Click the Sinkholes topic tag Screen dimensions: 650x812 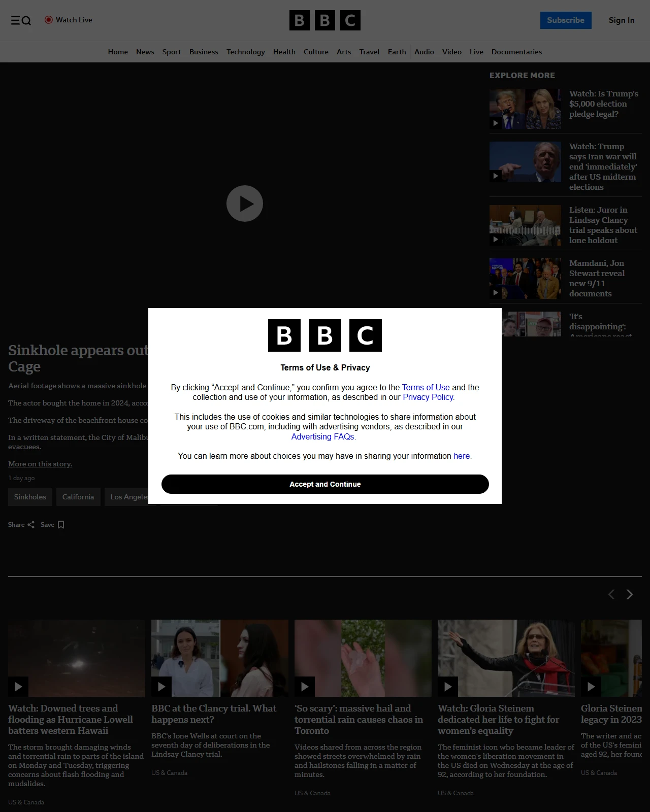[x=30, y=497]
